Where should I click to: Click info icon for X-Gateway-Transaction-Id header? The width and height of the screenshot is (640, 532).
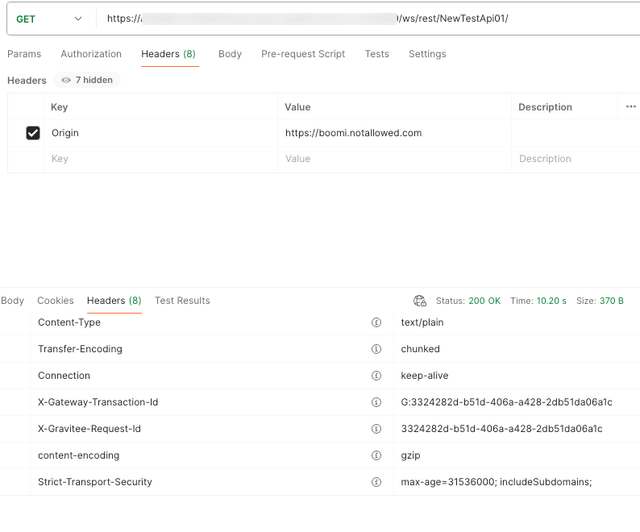(377, 402)
